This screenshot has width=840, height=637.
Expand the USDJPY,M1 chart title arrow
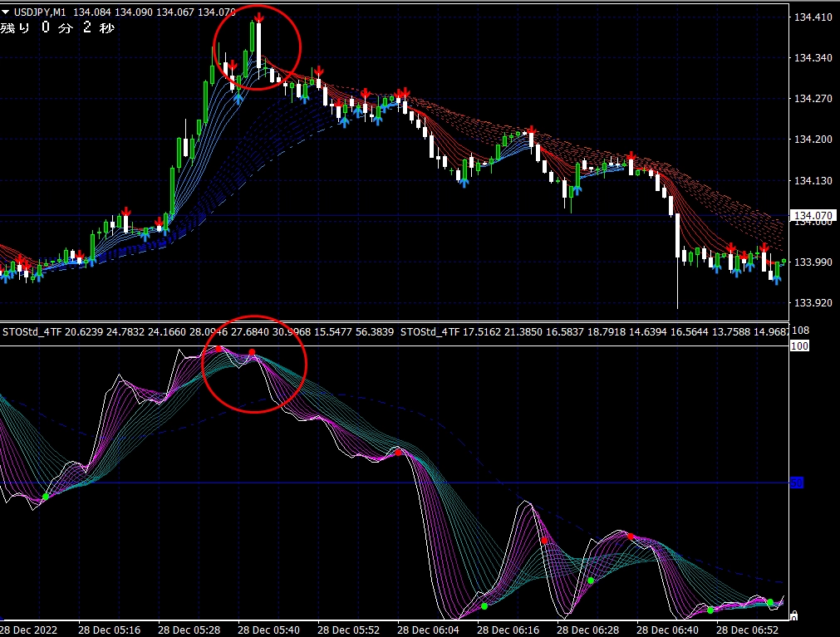6,12
